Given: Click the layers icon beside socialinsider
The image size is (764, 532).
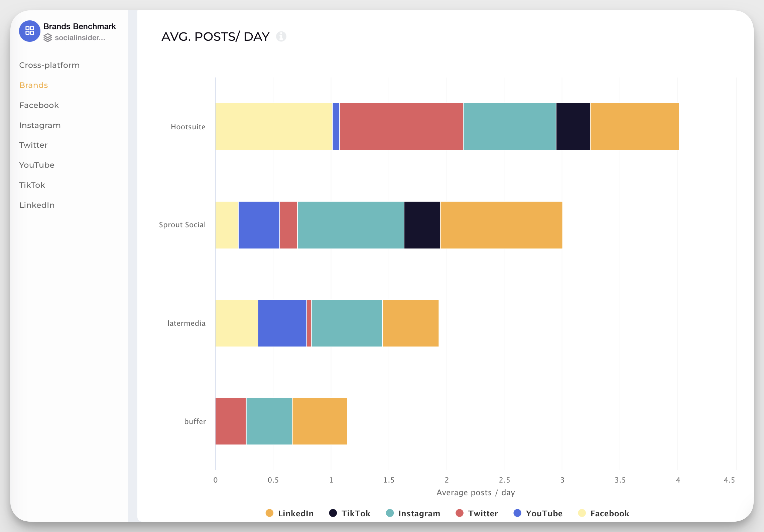Looking at the screenshot, I should point(48,38).
